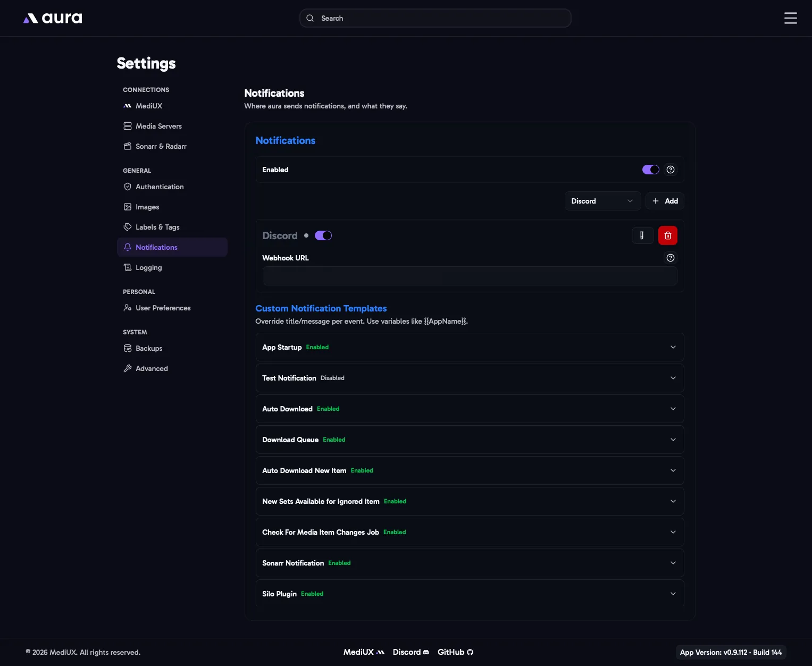Expand Auto Download New Item template
The image size is (812, 666).
470,470
